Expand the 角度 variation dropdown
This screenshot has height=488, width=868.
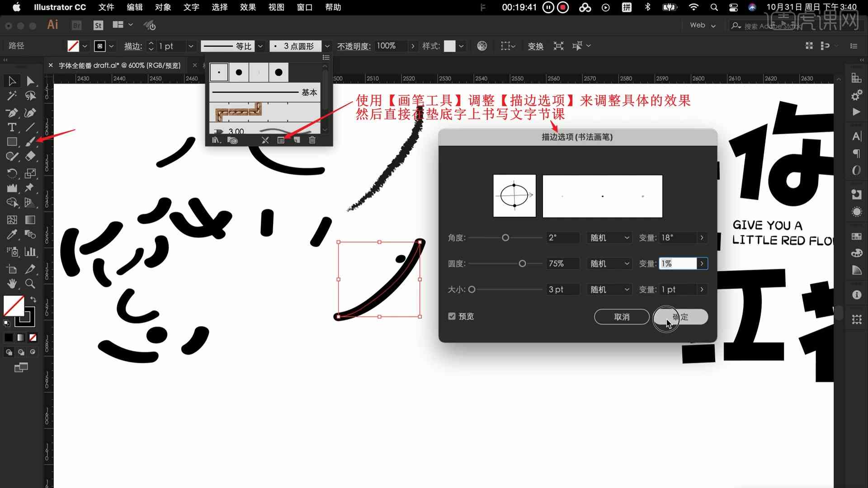(x=702, y=237)
